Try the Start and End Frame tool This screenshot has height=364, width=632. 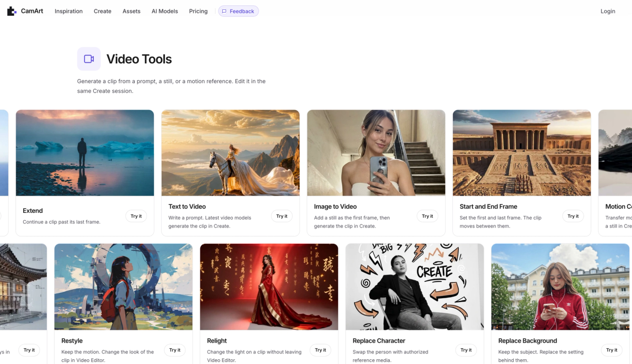point(573,216)
